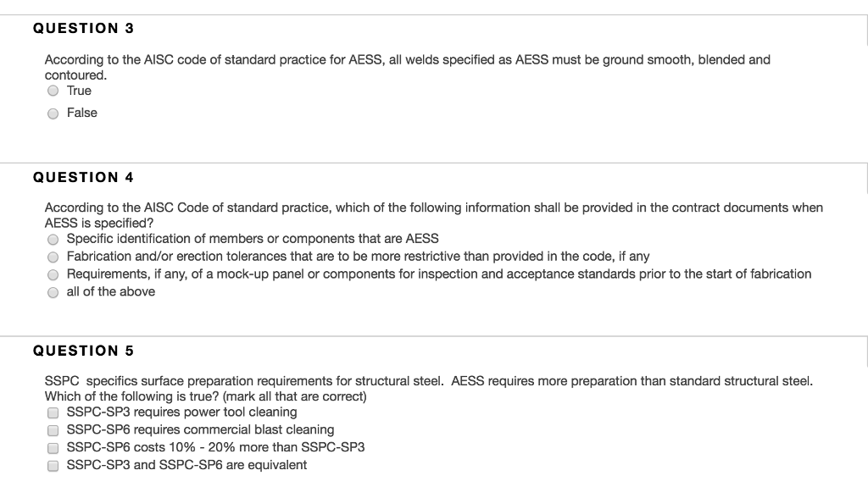Select the False radio button for Question 3

point(53,113)
